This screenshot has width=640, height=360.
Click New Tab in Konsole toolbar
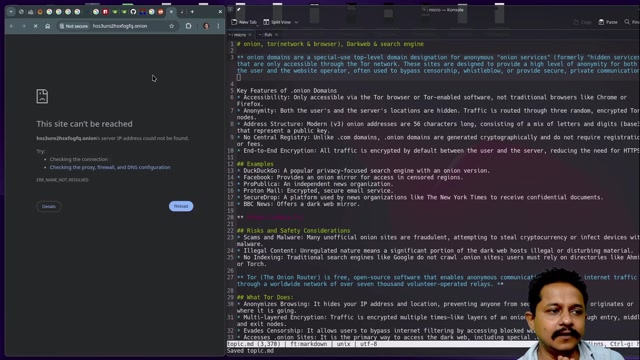(x=244, y=22)
